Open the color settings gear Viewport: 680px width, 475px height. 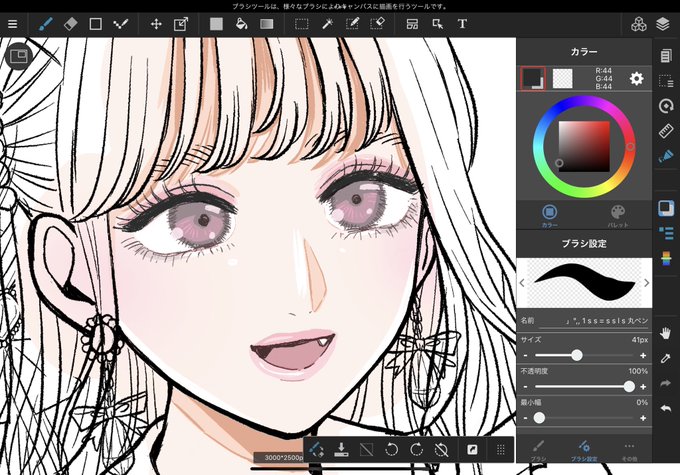636,79
